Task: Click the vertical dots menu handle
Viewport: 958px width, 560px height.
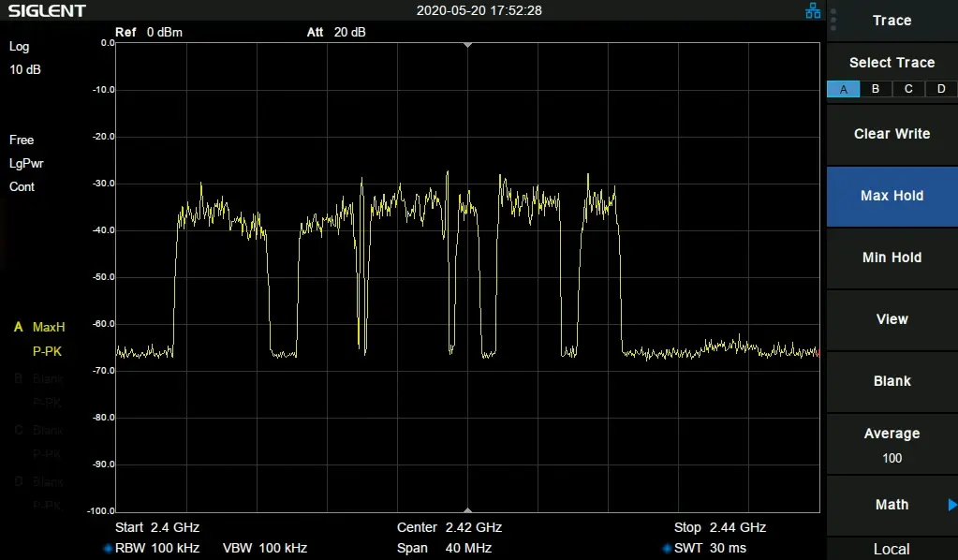Action: (833, 20)
